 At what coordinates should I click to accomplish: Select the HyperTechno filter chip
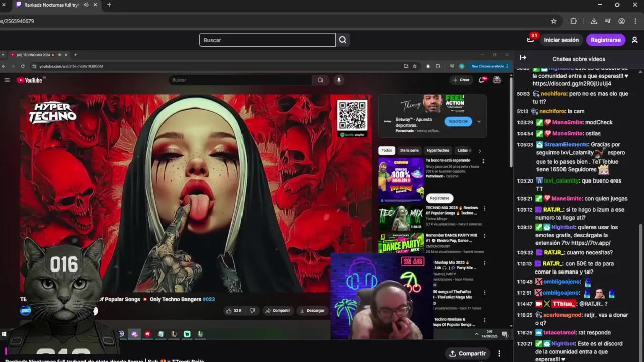click(x=438, y=150)
